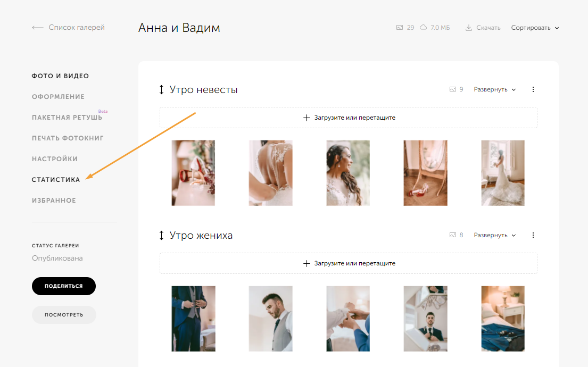This screenshot has height=367, width=588.
Task: Open the Статистика section in sidebar
Action: point(56,180)
